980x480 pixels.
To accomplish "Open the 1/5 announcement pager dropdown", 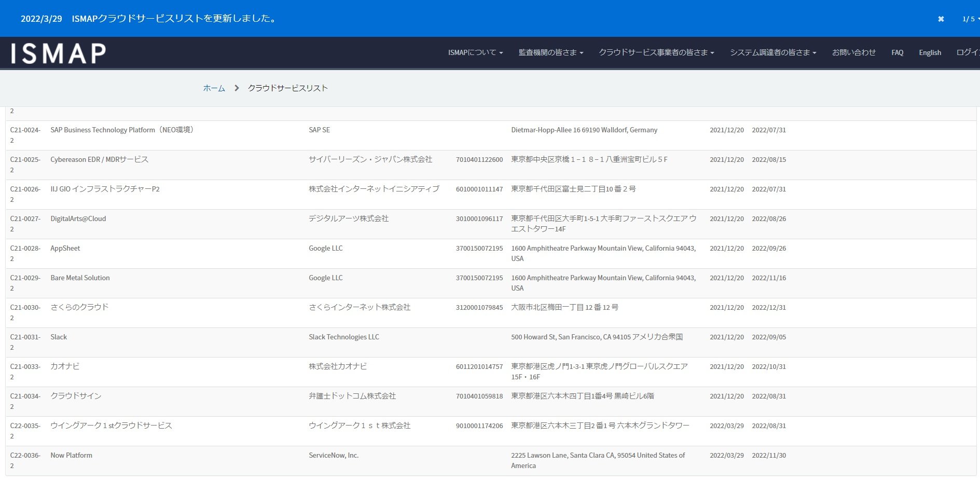I will (x=970, y=19).
